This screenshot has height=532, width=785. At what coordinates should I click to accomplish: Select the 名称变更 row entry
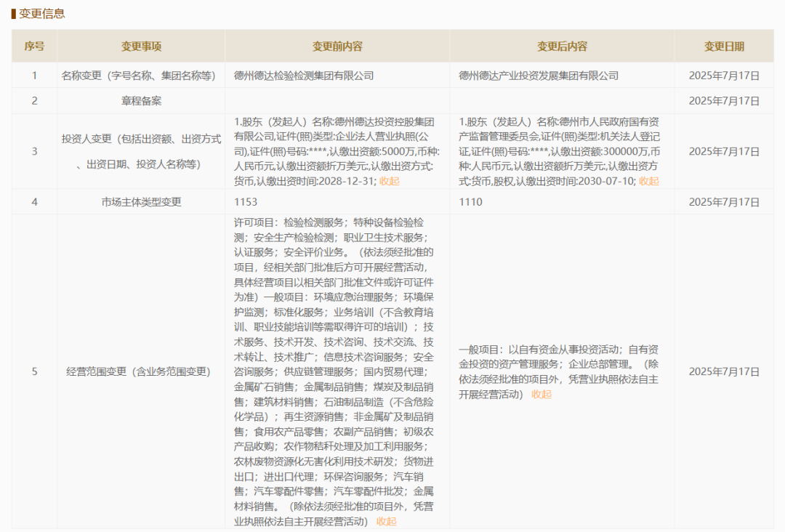142,73
